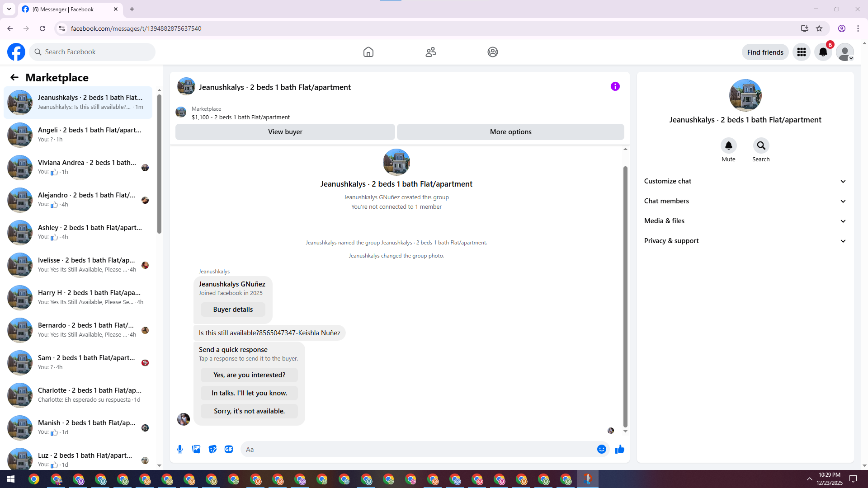Image resolution: width=868 pixels, height=488 pixels.
Task: Expand Chat members section
Action: pyautogui.click(x=745, y=201)
